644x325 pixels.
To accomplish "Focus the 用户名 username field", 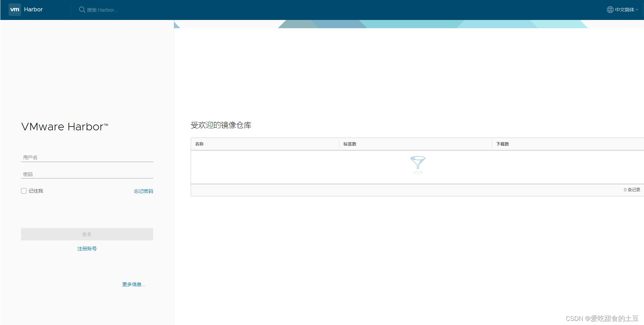I will pos(87,157).
